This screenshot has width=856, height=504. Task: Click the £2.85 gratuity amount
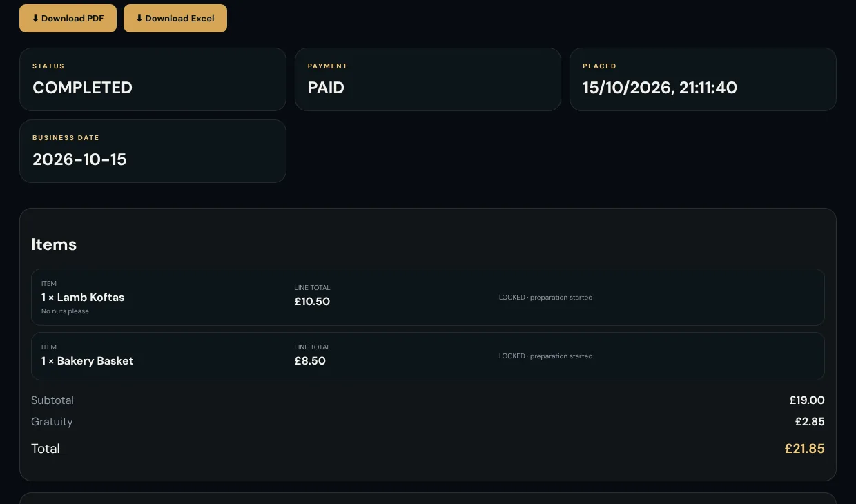coord(810,422)
